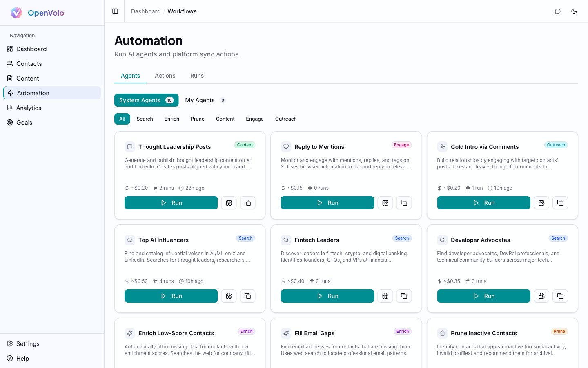Collapse the sidebar using the panel icon
Viewport: 588px width, 368px height.
coord(115,11)
